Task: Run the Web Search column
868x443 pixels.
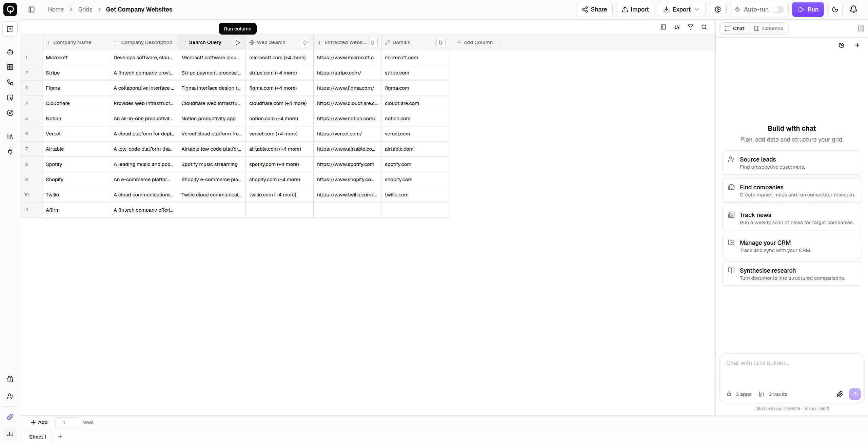Action: click(x=305, y=42)
